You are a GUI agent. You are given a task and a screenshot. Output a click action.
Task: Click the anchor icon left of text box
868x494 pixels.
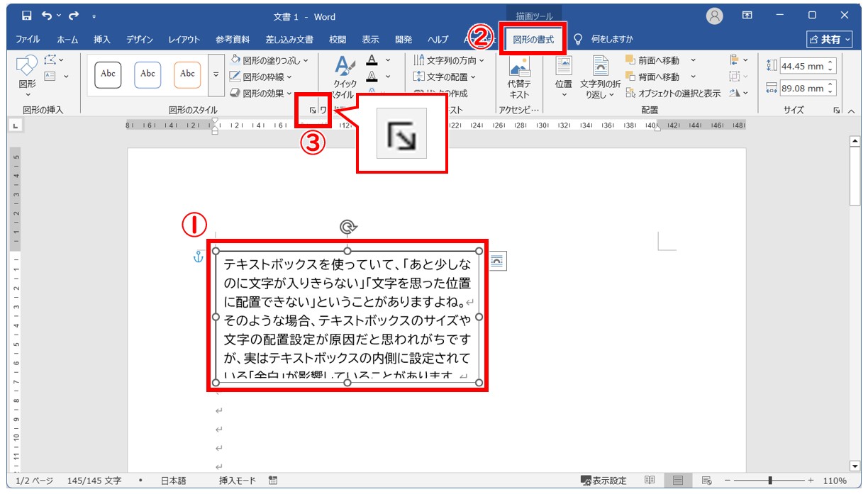199,257
